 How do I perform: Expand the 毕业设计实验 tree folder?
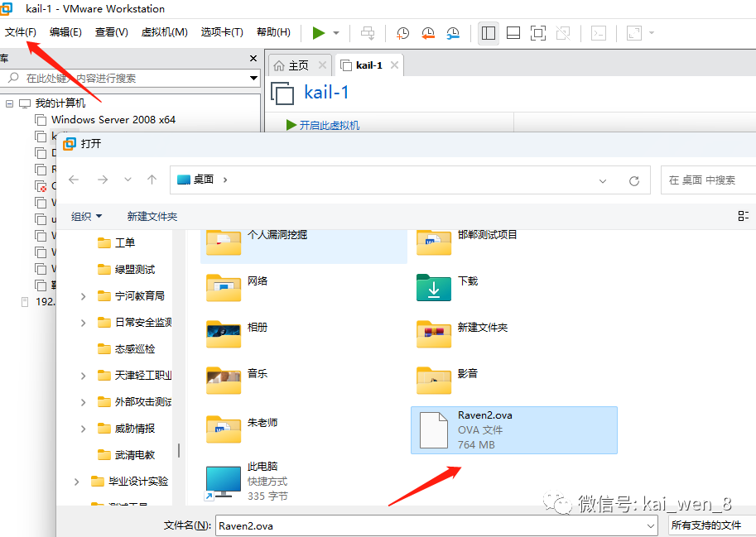(x=76, y=482)
